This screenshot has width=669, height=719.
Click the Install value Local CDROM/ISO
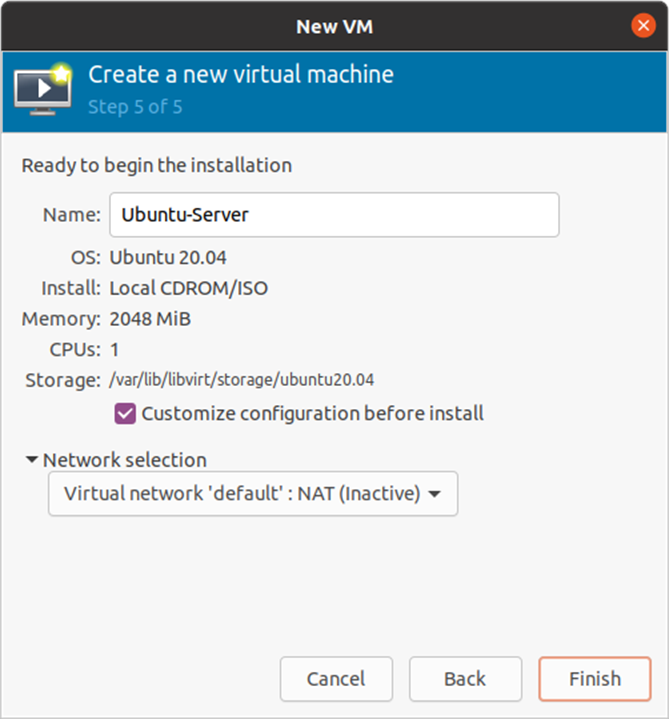tap(188, 289)
